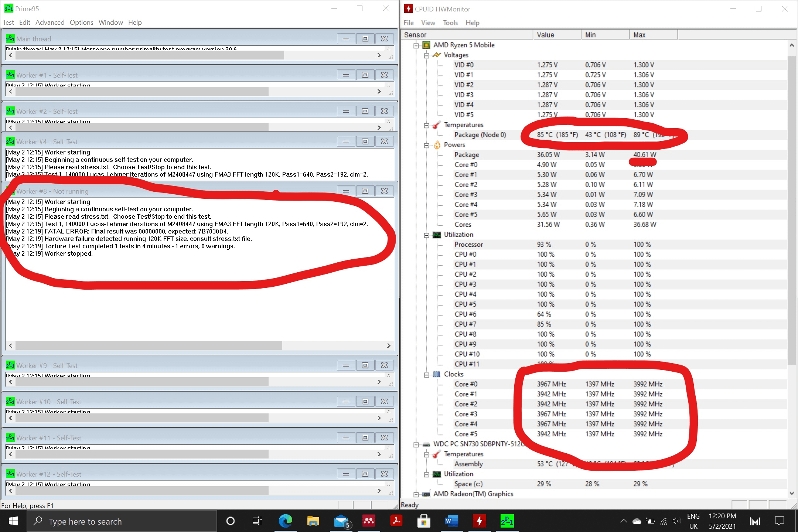Expand the AMD Radeon Graphics node
The height and width of the screenshot is (532, 798).
(x=416, y=494)
